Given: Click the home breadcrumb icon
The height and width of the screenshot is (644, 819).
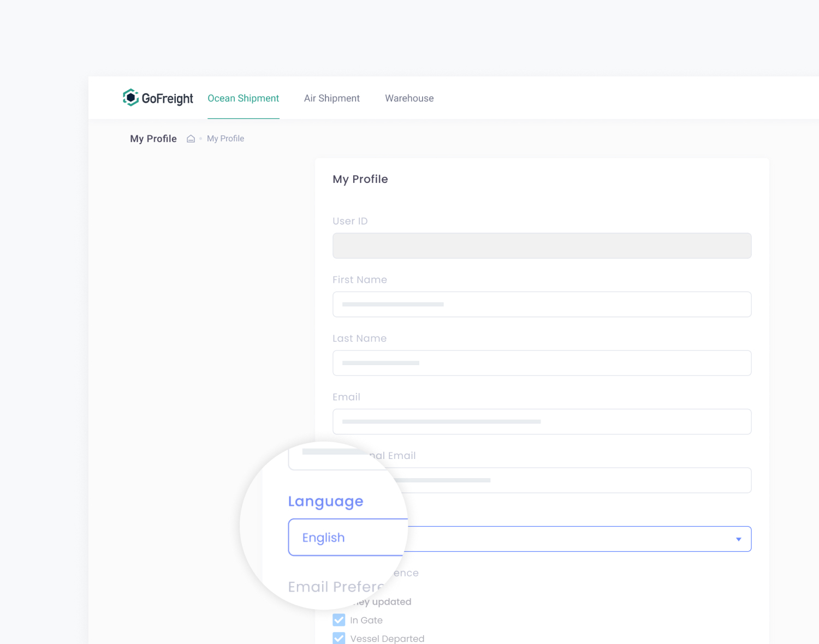Looking at the screenshot, I should tap(191, 138).
